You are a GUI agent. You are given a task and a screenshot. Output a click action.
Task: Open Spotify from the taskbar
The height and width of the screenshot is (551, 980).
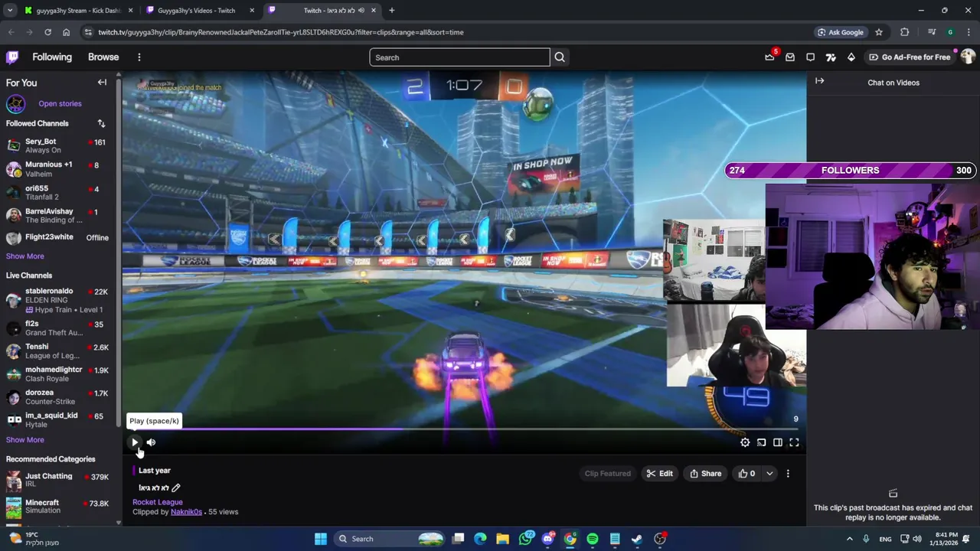pos(593,539)
